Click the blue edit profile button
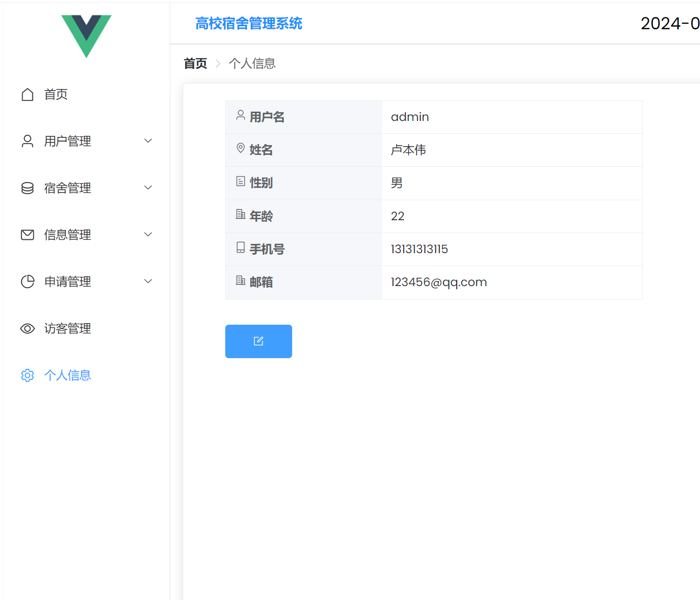Screen dimensions: 700x600 [259, 341]
